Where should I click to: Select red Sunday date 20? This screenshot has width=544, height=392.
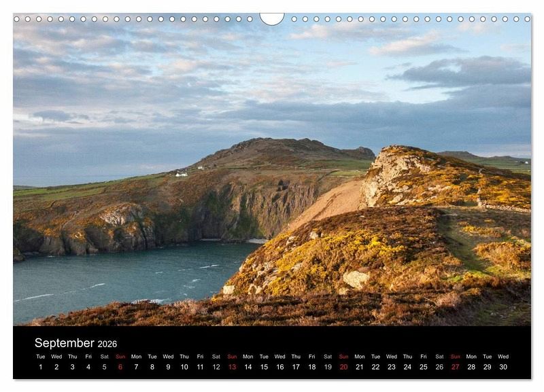click(x=344, y=367)
